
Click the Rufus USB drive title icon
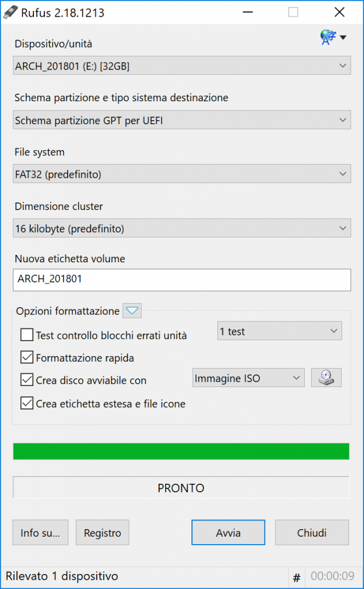11,12
